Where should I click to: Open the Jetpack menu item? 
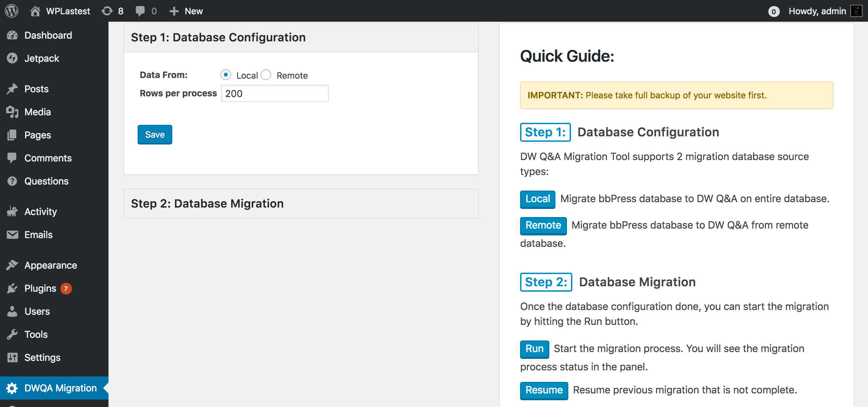(x=42, y=58)
